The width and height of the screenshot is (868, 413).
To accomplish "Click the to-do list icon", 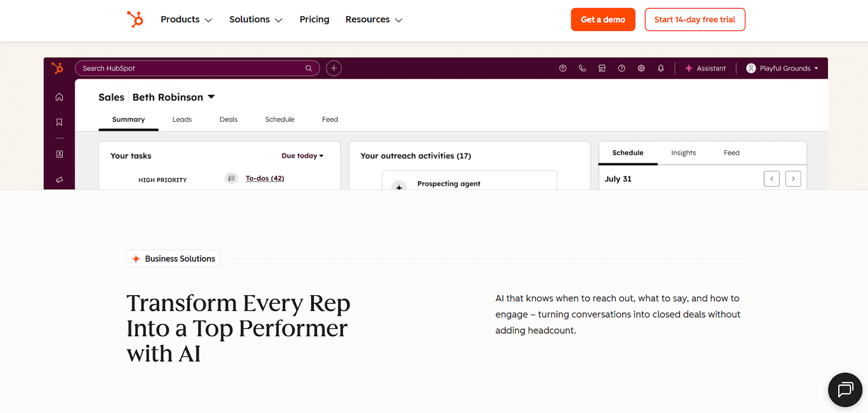I will [232, 179].
